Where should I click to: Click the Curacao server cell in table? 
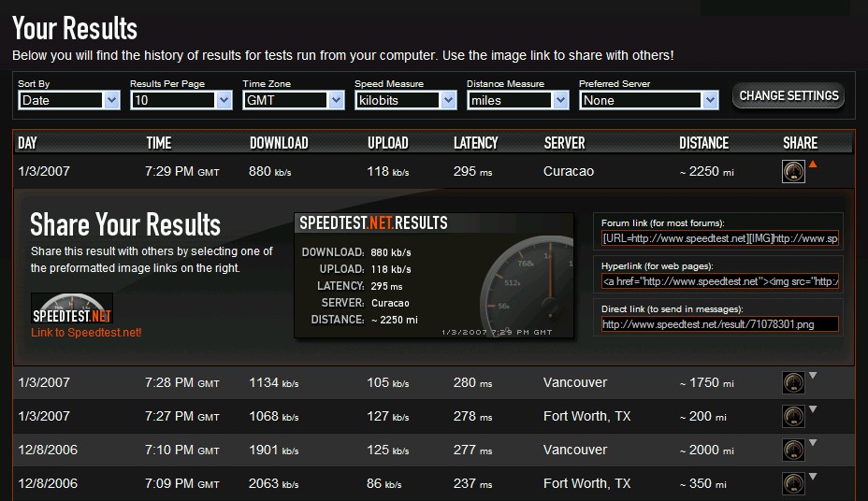(569, 171)
